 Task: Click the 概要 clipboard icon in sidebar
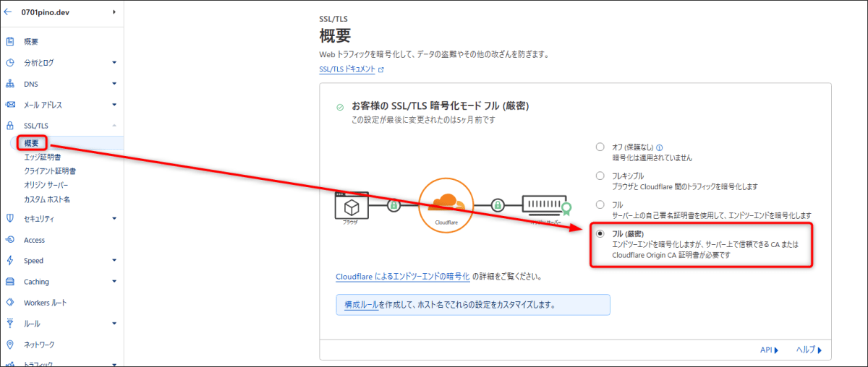[10, 42]
